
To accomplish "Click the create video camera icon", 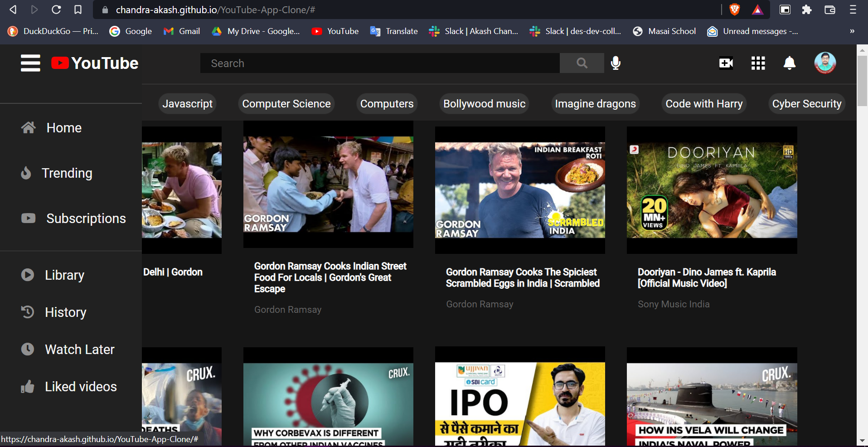I will point(726,63).
